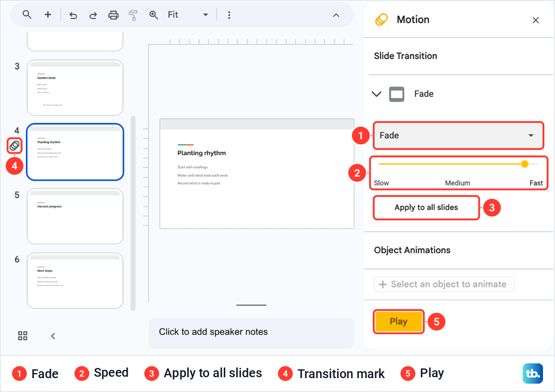The width and height of the screenshot is (555, 392).
Task: Print the presentation
Action: [x=113, y=15]
